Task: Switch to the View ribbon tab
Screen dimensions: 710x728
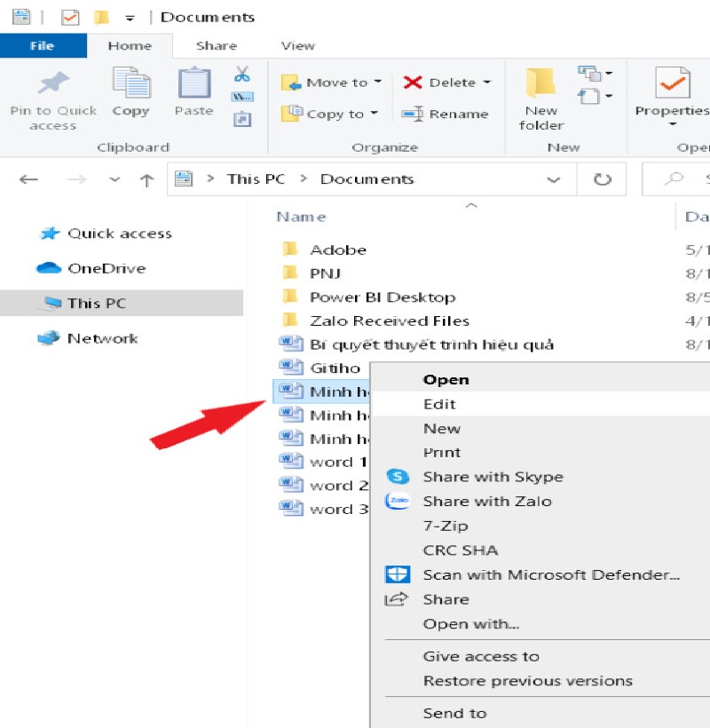Action: 297,46
